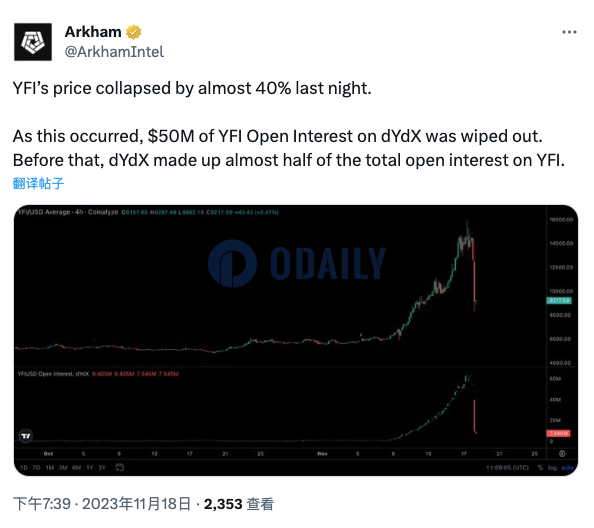Toggle the auto scale option
Image resolution: width=594 pixels, height=528 pixels.
(567, 468)
